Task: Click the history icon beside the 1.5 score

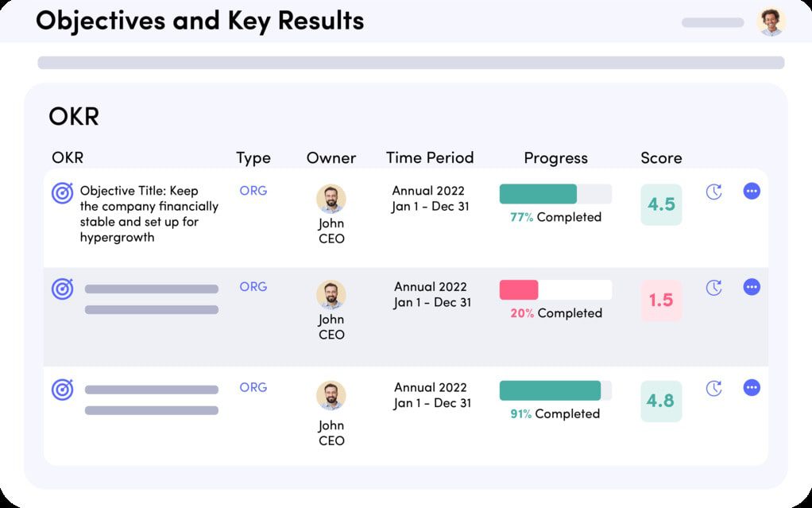Action: (x=713, y=288)
